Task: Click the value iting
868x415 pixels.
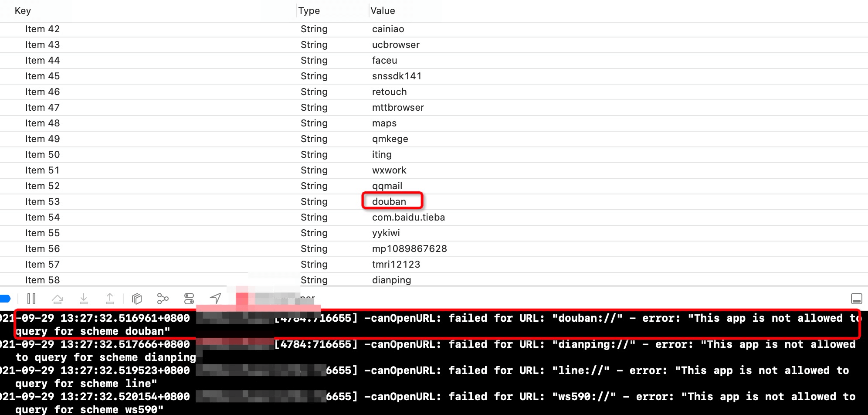Action: pyautogui.click(x=382, y=155)
